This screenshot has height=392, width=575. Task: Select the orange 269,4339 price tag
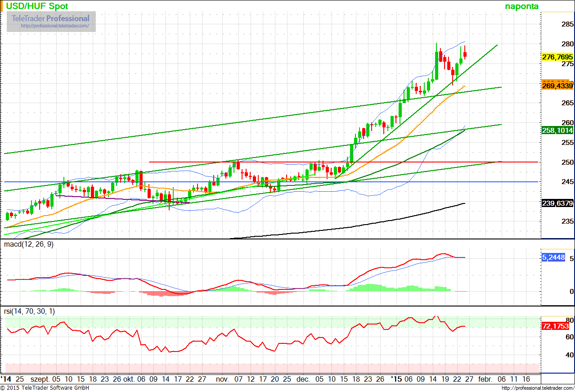pos(557,86)
